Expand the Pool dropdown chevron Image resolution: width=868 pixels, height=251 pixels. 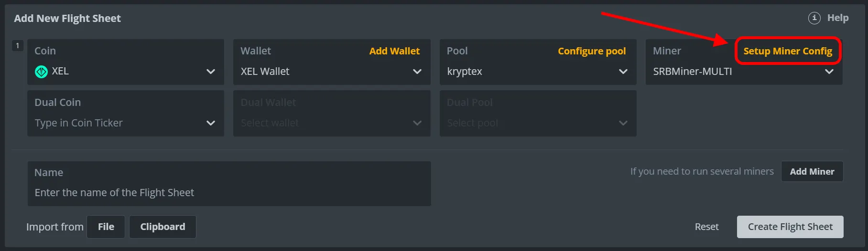pos(623,72)
